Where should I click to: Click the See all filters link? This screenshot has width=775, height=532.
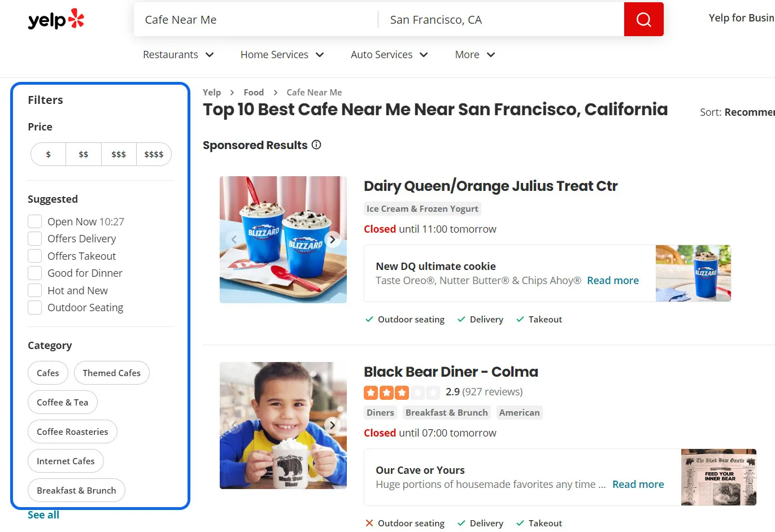pos(43,514)
